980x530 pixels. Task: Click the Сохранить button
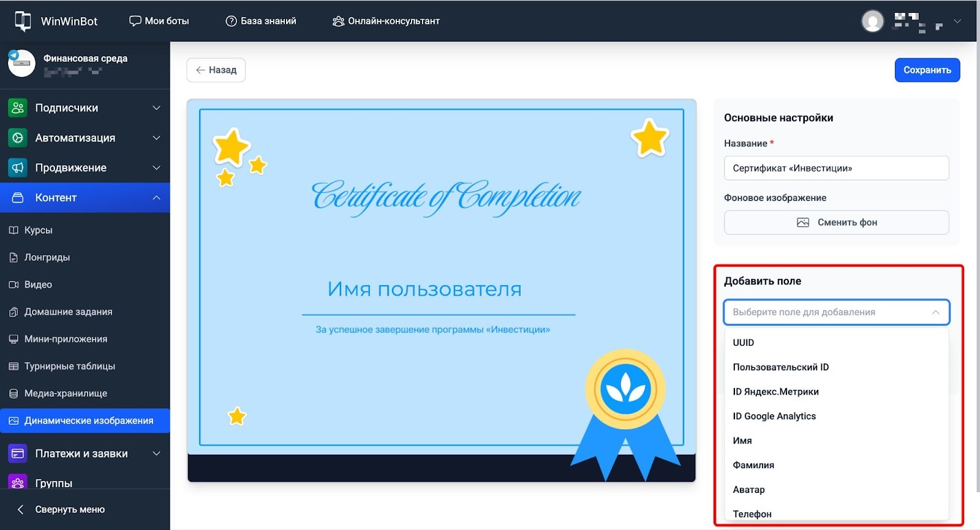(x=927, y=70)
